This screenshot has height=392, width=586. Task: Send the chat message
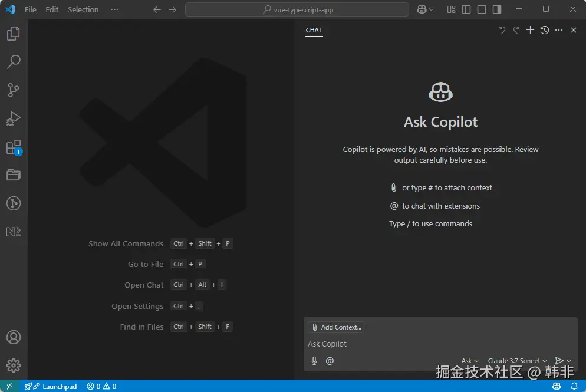[559, 361]
